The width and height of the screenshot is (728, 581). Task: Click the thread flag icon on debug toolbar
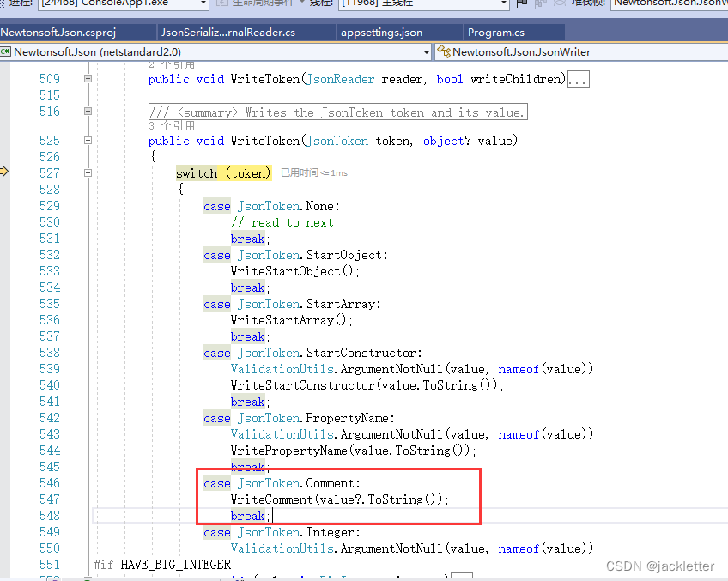(x=521, y=6)
